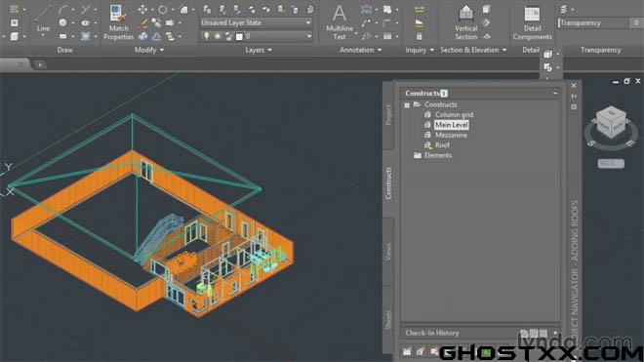Select the Mezzanine construct
Image resolution: width=644 pixels, height=362 pixels.
pos(451,135)
